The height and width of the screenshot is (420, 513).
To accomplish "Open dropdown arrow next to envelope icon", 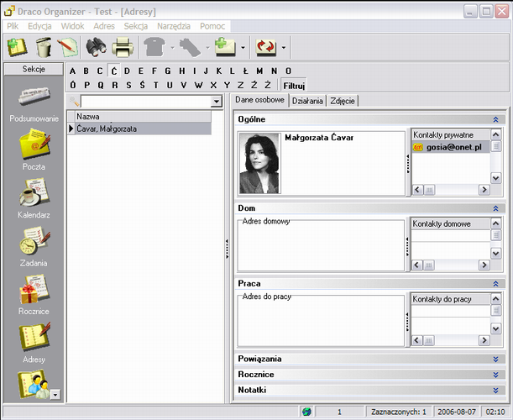I will pyautogui.click(x=243, y=48).
